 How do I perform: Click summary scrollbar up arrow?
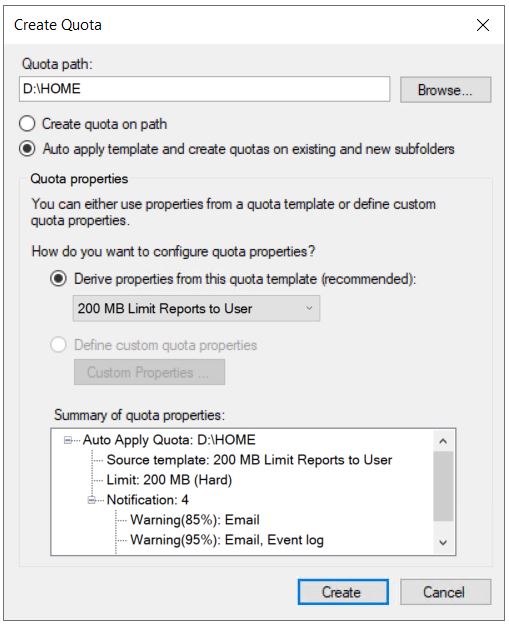coord(443,441)
